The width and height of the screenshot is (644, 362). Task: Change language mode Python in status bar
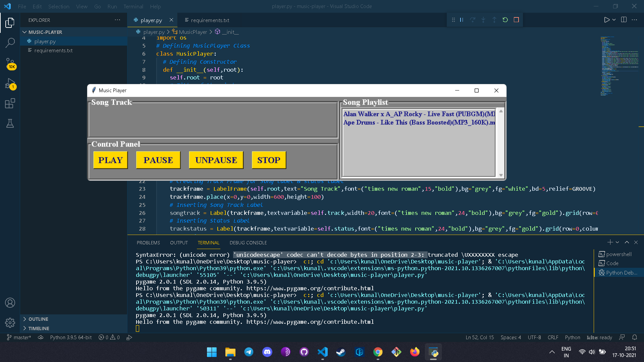[x=572, y=337]
